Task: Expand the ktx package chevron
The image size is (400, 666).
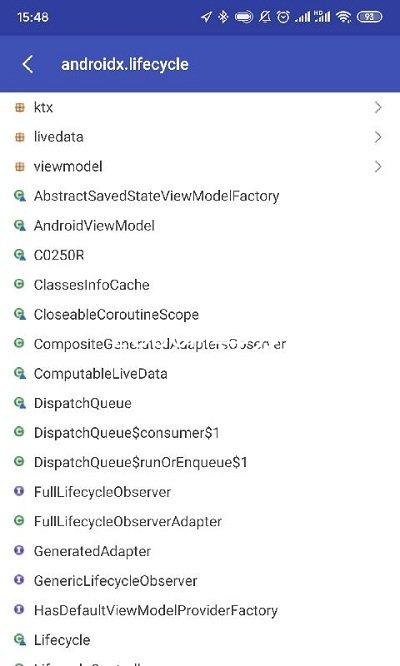Action: coord(378,107)
